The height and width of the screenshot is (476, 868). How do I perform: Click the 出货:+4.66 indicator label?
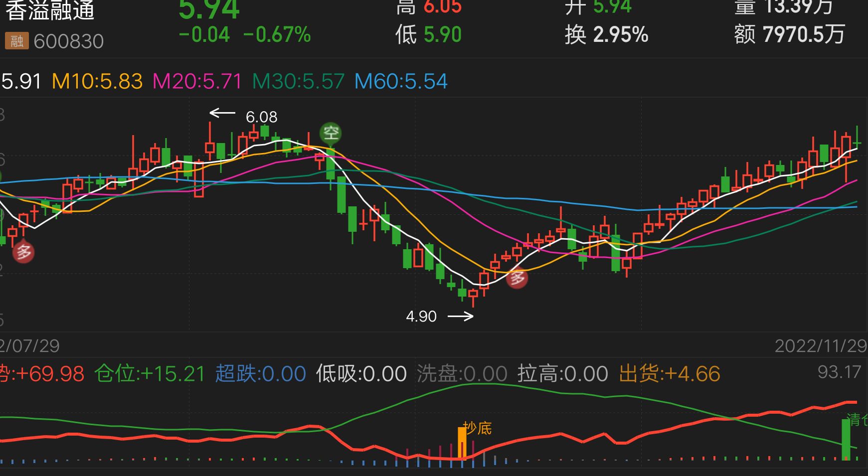coord(670,374)
